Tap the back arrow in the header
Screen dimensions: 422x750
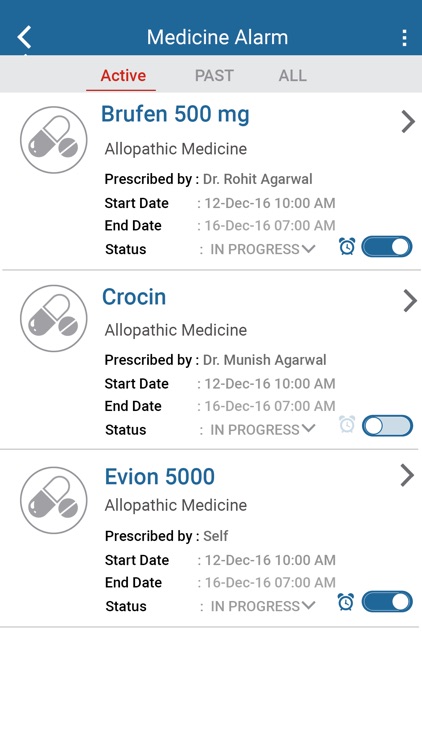pyautogui.click(x=24, y=37)
